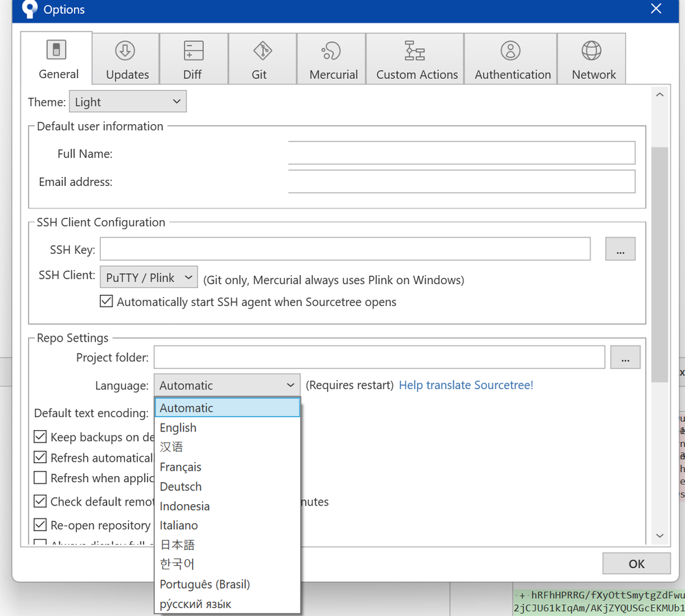Select Português (Brasil) in the language list
The width and height of the screenshot is (685, 616).
pos(227,584)
